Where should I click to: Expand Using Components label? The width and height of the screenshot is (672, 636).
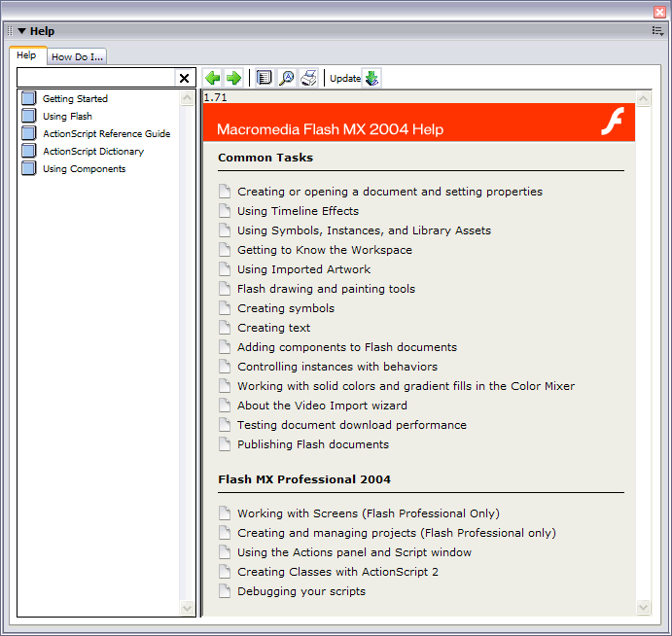pyautogui.click(x=84, y=169)
